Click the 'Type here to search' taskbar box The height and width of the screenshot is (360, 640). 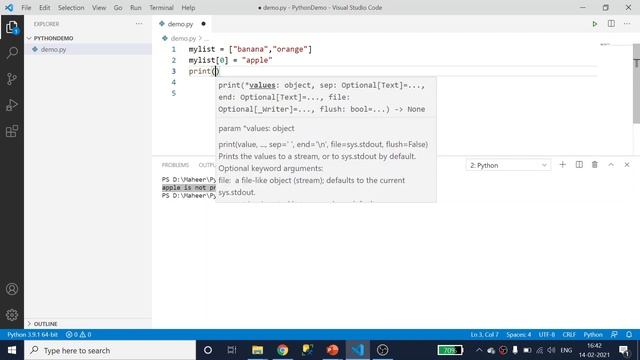point(110,350)
